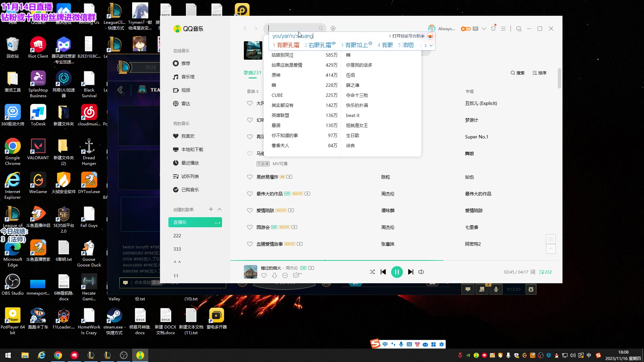Screen dimensions: 644x362
Task: Open Google Chrome from the taskbar
Action: tap(58, 355)
